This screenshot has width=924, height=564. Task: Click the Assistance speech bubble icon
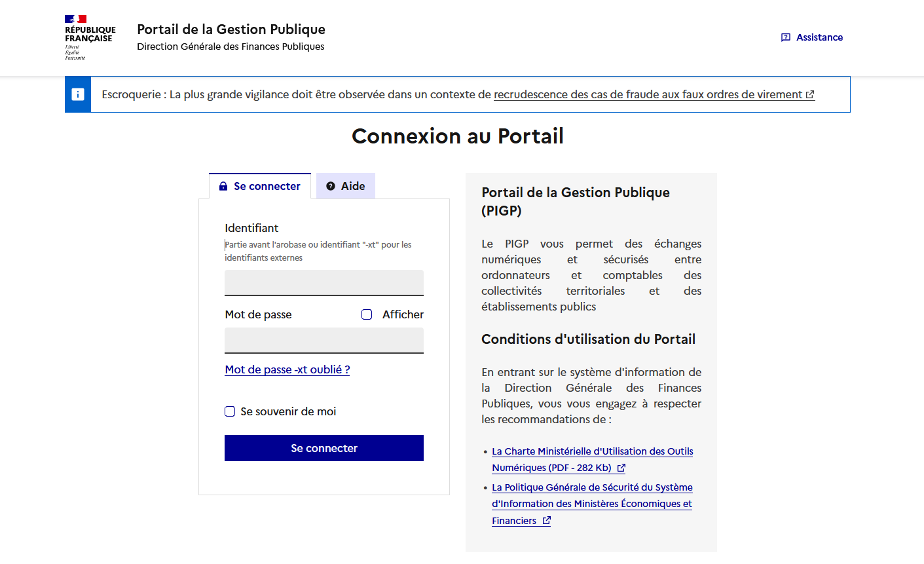pyautogui.click(x=786, y=37)
